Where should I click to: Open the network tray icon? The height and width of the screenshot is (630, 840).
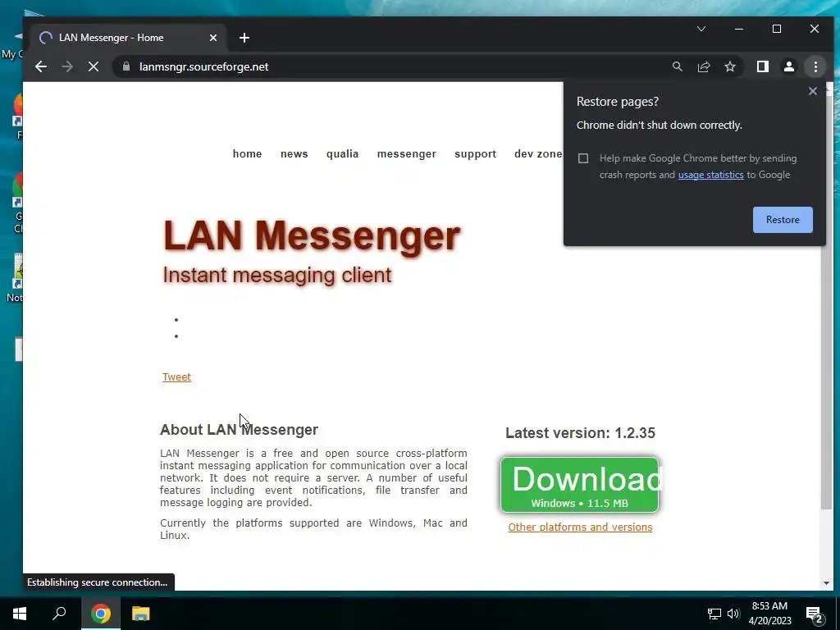(714, 614)
